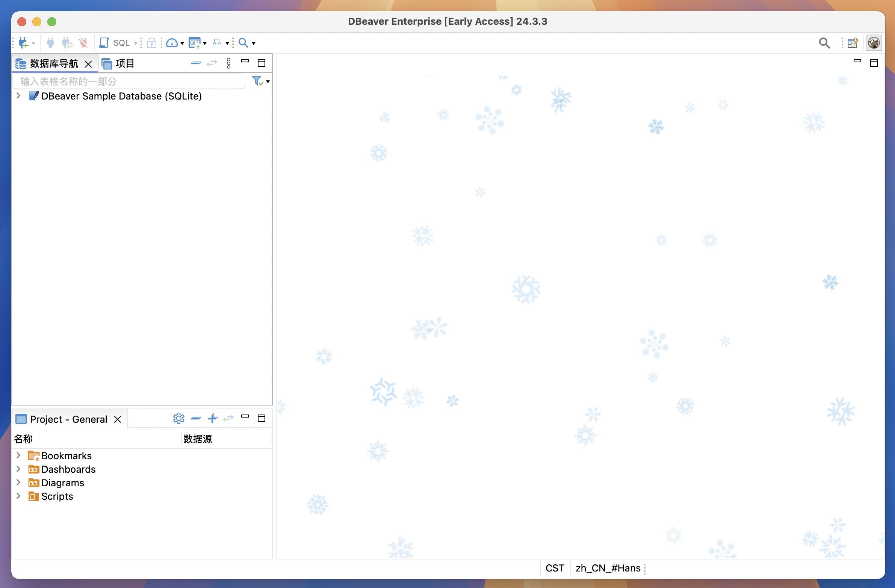
Task: Open the dropdown next to the blue magnifier
Action: point(254,43)
